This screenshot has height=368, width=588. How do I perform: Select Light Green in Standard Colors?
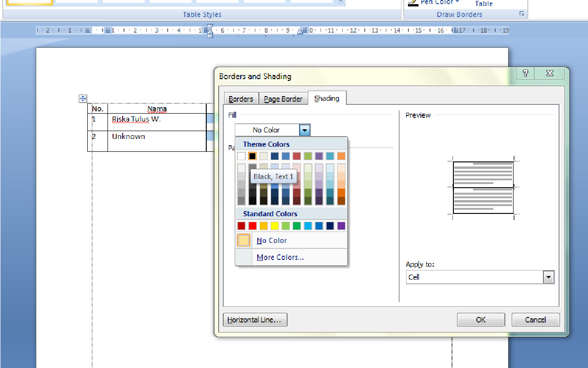285,226
